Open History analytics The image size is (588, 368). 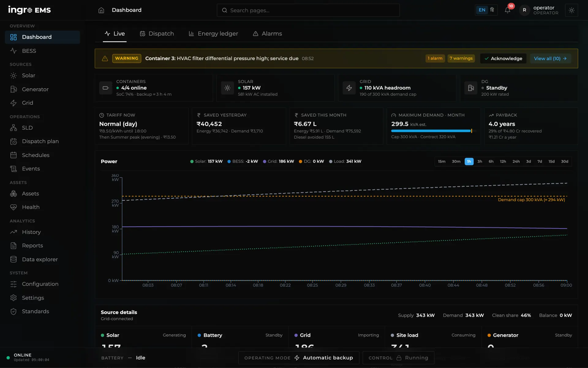(x=42, y=232)
